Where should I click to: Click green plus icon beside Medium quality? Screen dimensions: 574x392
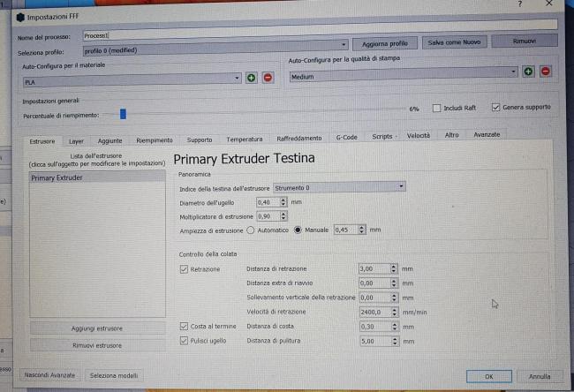pos(529,72)
